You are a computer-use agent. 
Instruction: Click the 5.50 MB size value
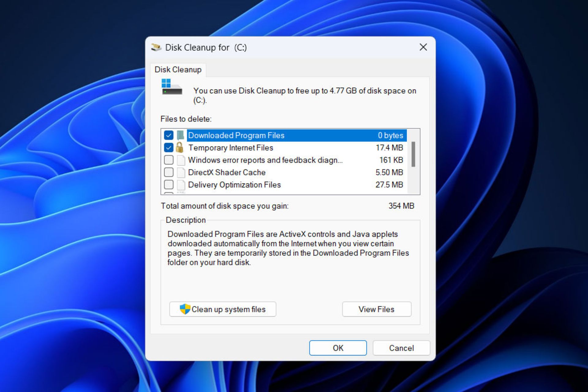click(389, 172)
